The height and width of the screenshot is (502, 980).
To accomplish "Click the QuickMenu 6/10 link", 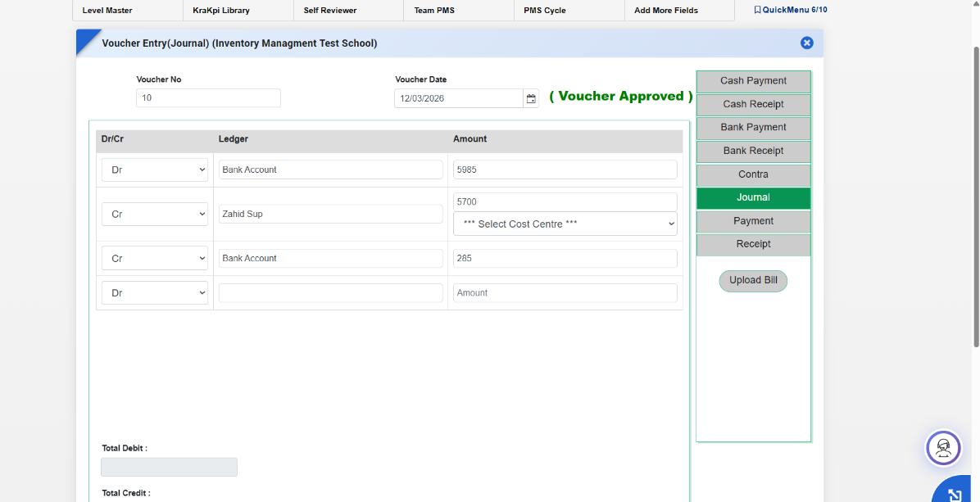I will (790, 10).
